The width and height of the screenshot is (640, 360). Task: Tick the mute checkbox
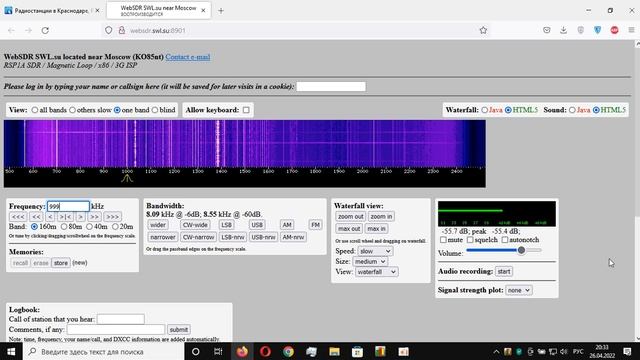(x=443, y=240)
